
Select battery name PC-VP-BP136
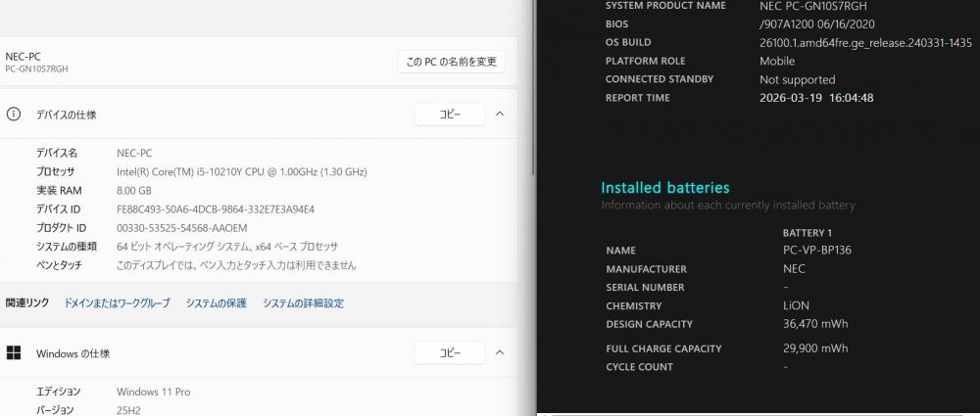(817, 251)
